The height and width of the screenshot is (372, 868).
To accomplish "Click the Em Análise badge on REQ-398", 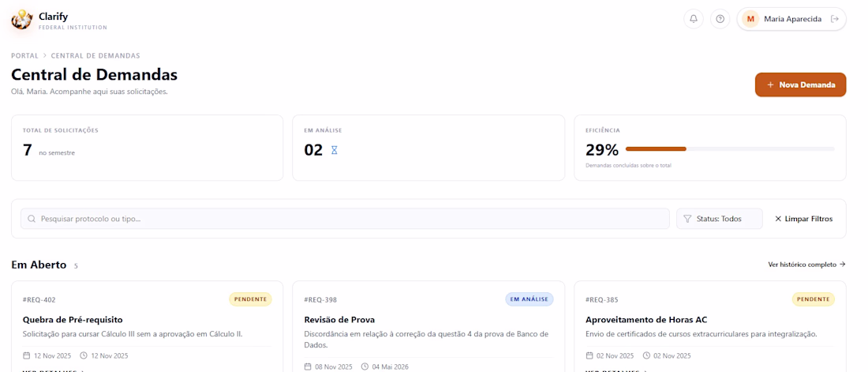I will 529,299.
